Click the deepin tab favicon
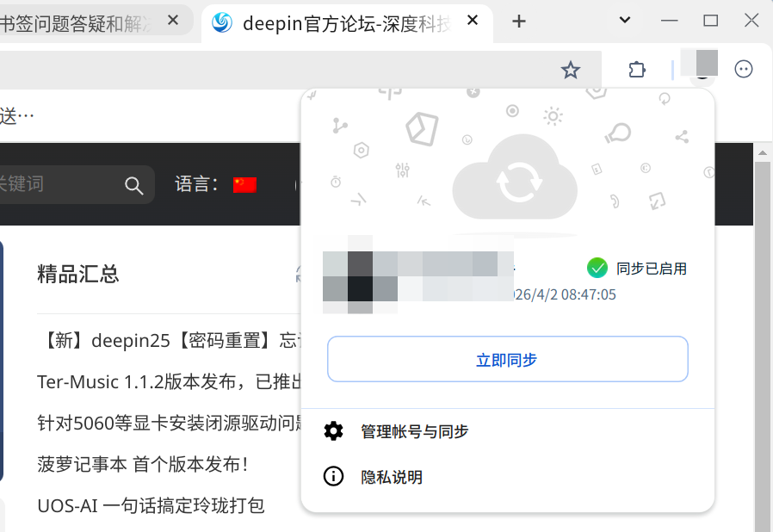Image resolution: width=773 pixels, height=532 pixels. [222, 22]
